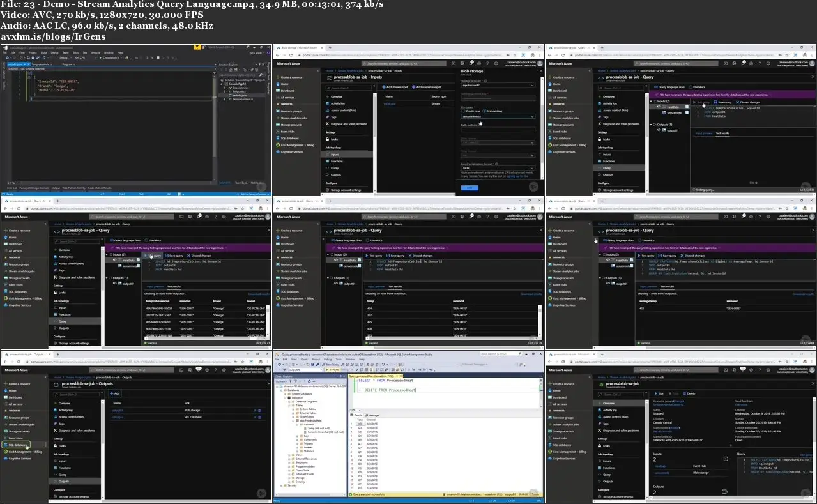Click the Tags icon in Azure Inputs window
817x504 pixels.
328,117
